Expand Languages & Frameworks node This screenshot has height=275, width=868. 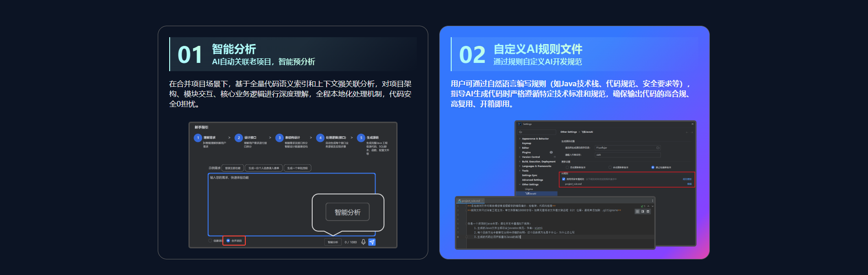coord(520,166)
